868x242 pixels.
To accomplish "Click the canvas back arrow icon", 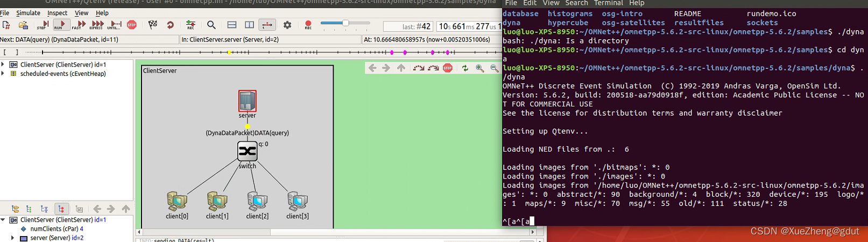I will [x=372, y=68].
